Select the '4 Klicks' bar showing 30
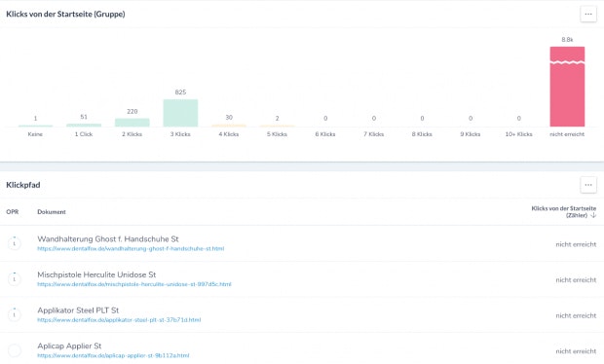This screenshot has width=604, height=364. click(229, 126)
